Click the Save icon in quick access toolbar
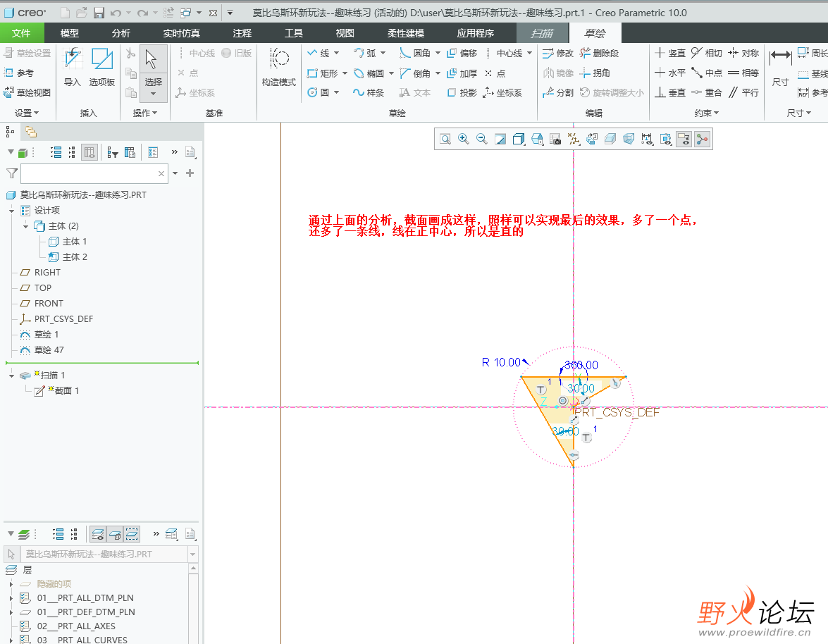 [99, 13]
